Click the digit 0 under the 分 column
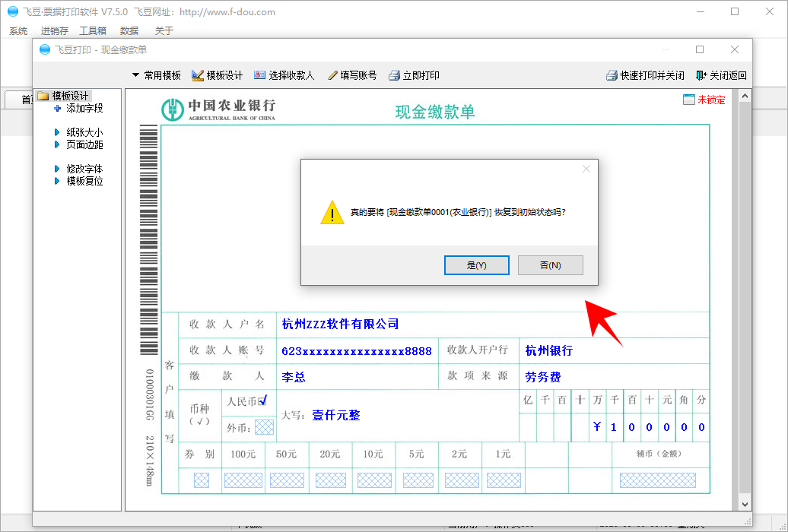This screenshot has height=532, width=788. click(x=701, y=428)
